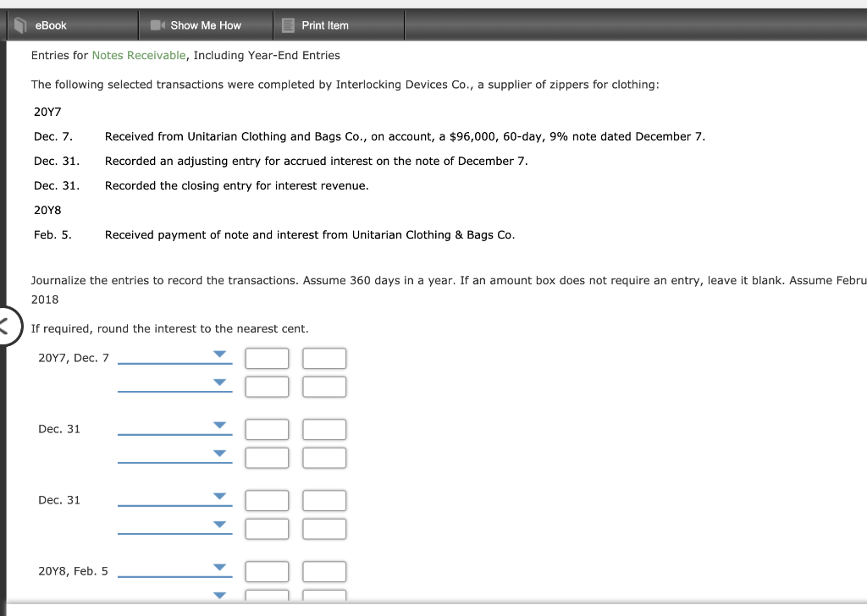Click debit box on closing Dec. 31 second line

point(267,529)
